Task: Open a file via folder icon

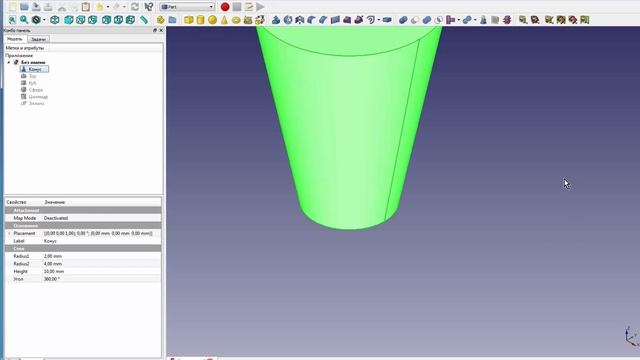Action: pyautogui.click(x=24, y=7)
